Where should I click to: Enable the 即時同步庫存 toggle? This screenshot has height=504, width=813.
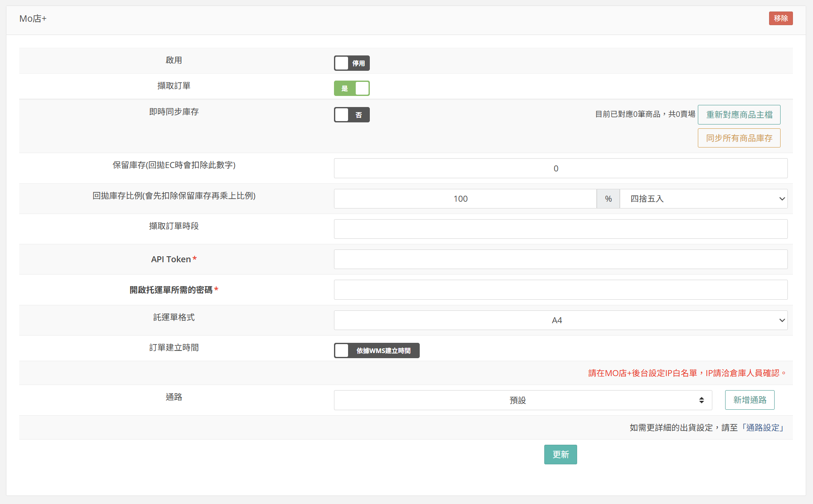351,115
